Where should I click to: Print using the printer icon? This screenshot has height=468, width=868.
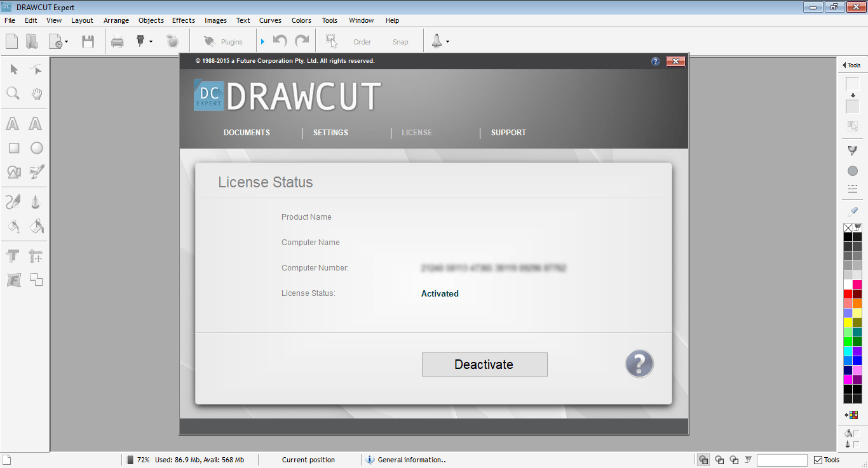pos(118,42)
